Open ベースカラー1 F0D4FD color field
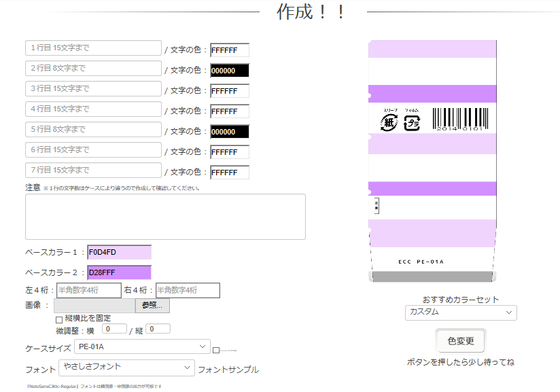560x392 pixels. pyautogui.click(x=120, y=252)
